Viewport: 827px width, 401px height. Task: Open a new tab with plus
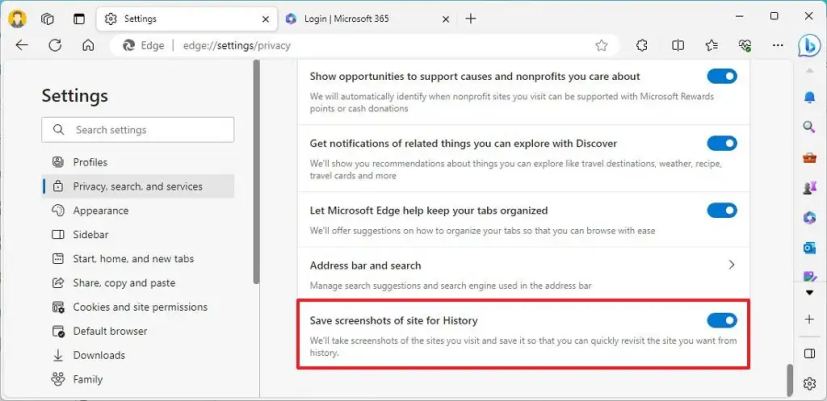pyautogui.click(x=471, y=19)
